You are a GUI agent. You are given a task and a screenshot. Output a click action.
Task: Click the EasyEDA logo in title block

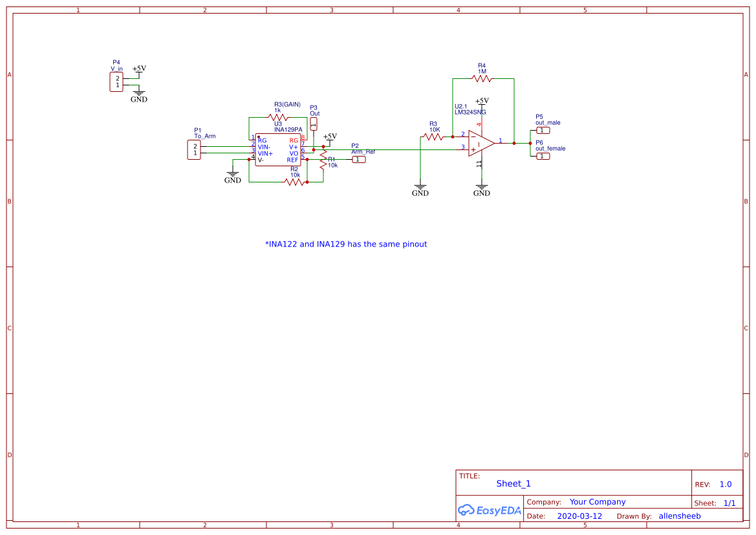click(489, 510)
